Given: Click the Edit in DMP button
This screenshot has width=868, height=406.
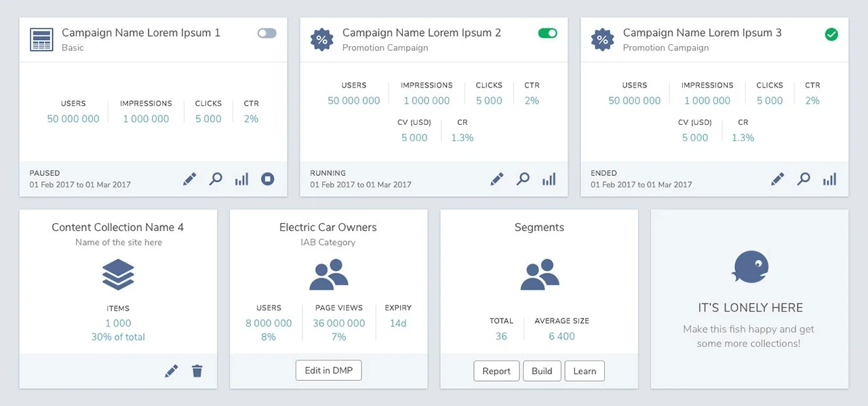Looking at the screenshot, I should 329,371.
